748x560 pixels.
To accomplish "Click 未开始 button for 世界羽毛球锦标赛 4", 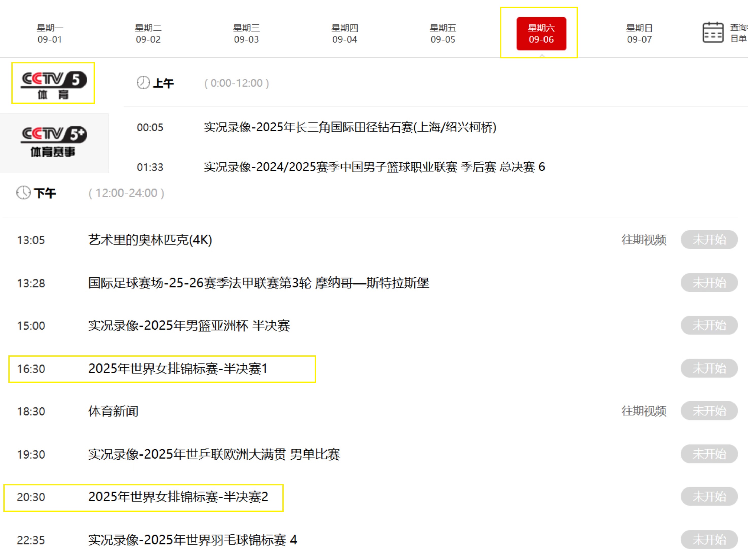I will (709, 539).
